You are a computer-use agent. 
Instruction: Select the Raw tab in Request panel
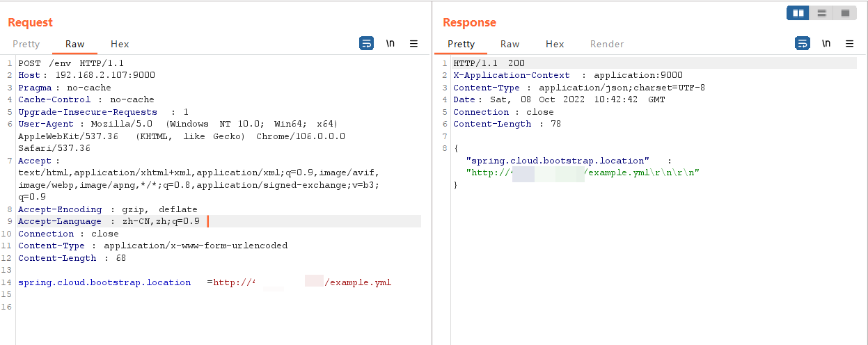[x=75, y=44]
